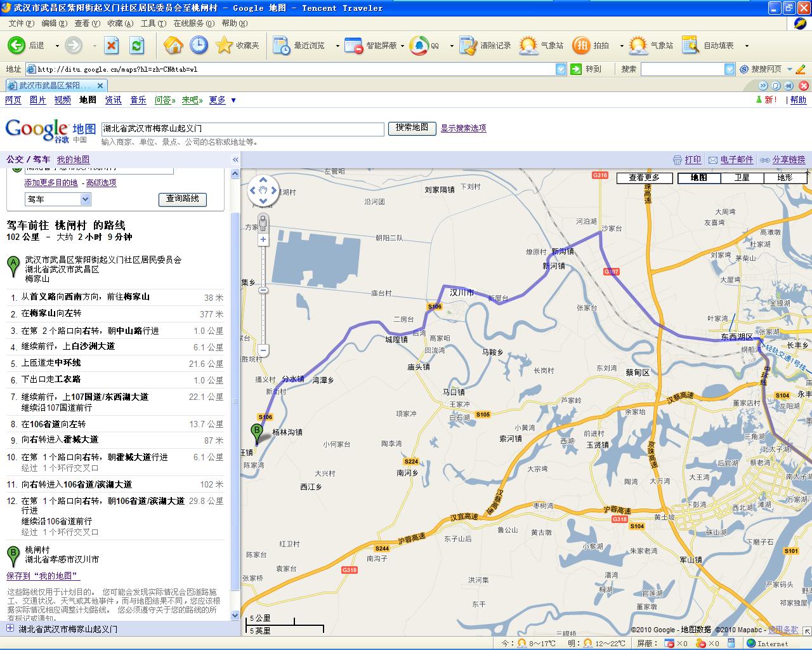
Task: Click the 显示搜索选项 link
Action: [x=463, y=128]
